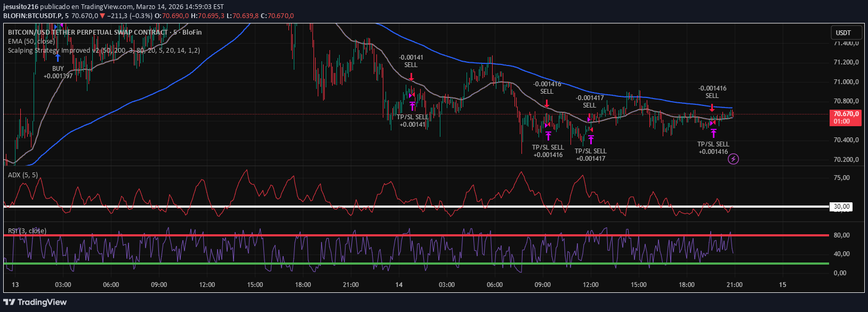The image size is (868, 312).
Task: Click the TP/SL SELL +0.00141 trade label
Action: (413, 121)
